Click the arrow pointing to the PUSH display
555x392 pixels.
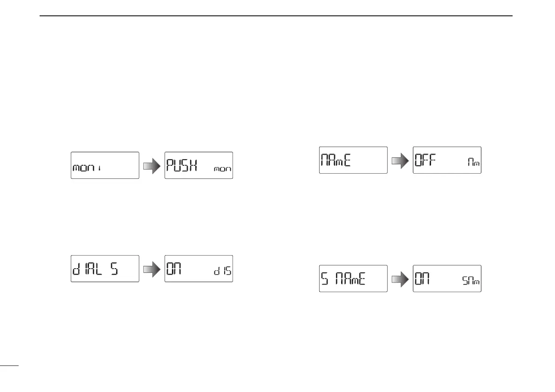click(152, 165)
